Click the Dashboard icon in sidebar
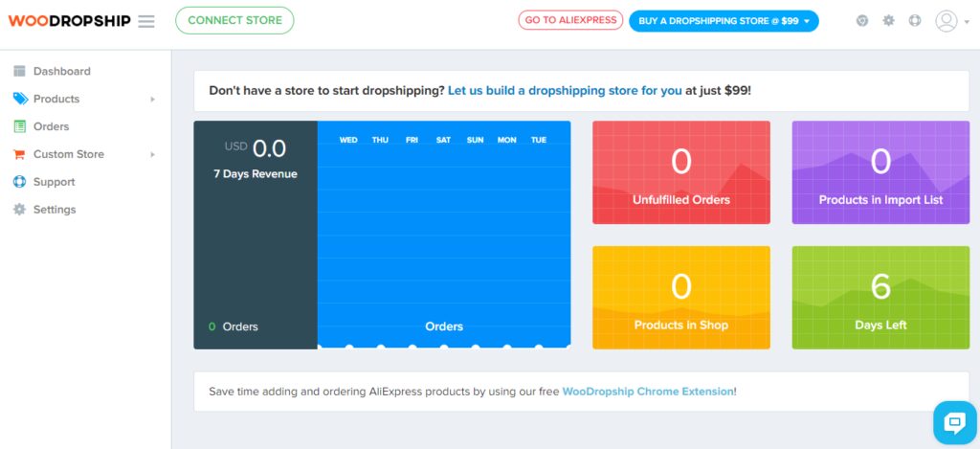Viewport: 980px width, 449px height. pyautogui.click(x=20, y=71)
